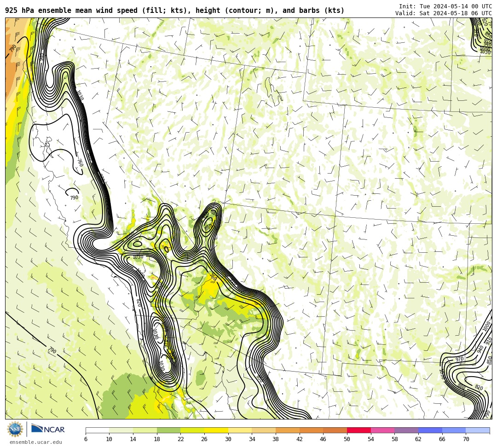497x448 pixels.
Task: Click the colorbar tick label '70'
Action: click(466, 439)
